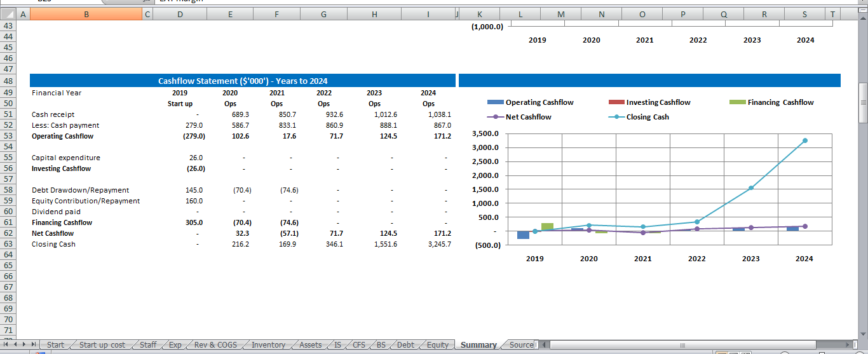This screenshot has height=354, width=868.
Task: Switch to the IS sheet tab
Action: (x=337, y=345)
